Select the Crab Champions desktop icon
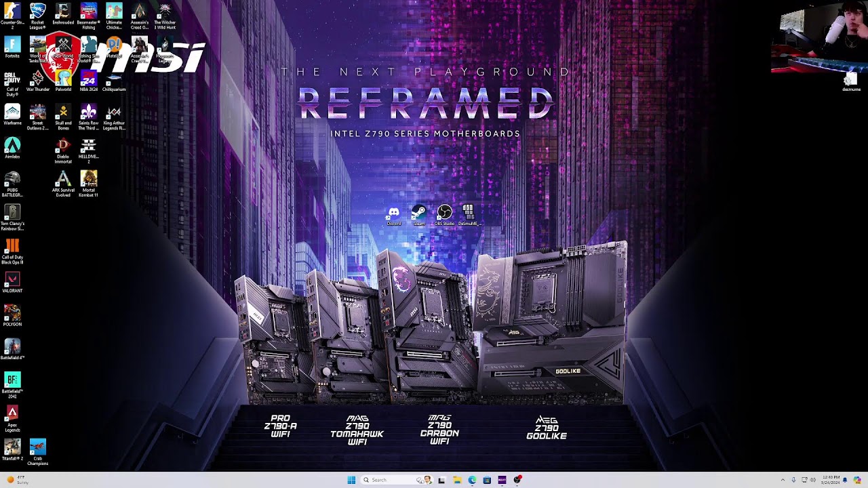The width and height of the screenshot is (868, 488). [37, 453]
